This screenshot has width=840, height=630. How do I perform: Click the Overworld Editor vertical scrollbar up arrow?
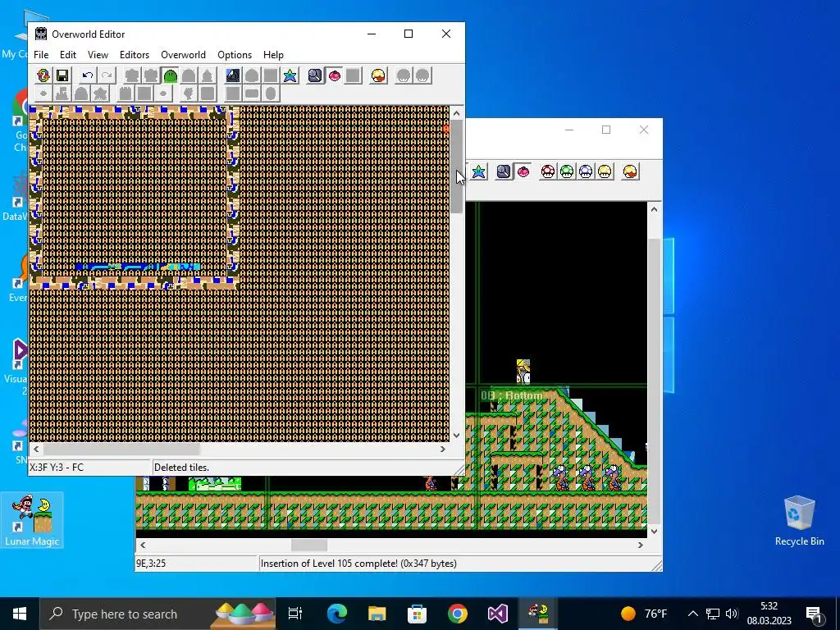click(x=456, y=113)
